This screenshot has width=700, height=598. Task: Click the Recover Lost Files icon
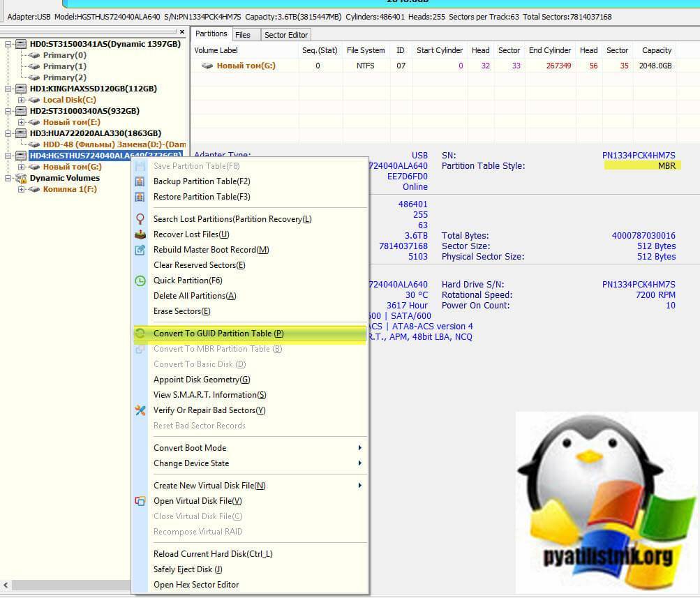[140, 234]
